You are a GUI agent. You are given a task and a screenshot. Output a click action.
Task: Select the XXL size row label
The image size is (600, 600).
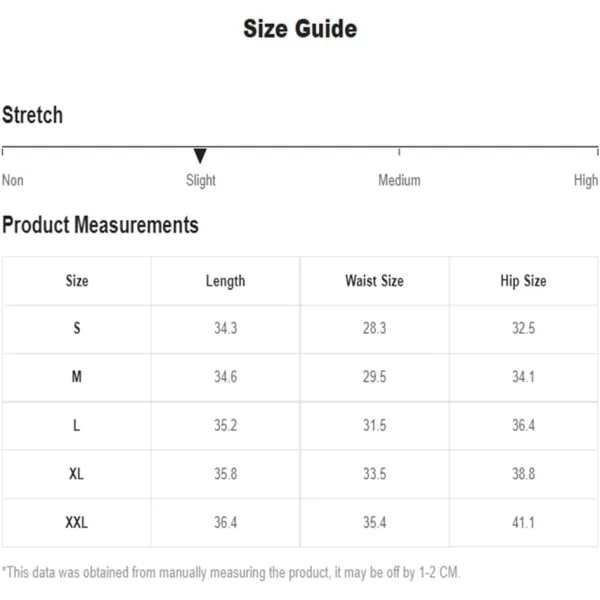77,523
